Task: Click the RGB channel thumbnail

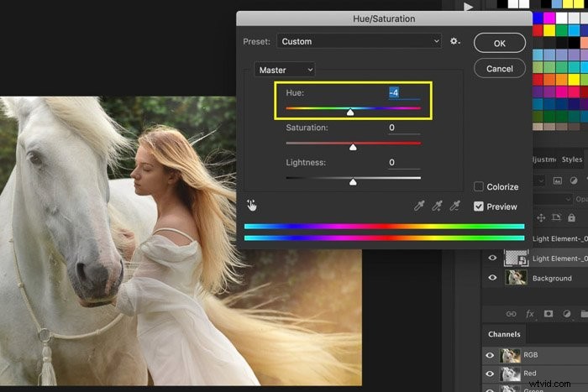Action: click(511, 355)
